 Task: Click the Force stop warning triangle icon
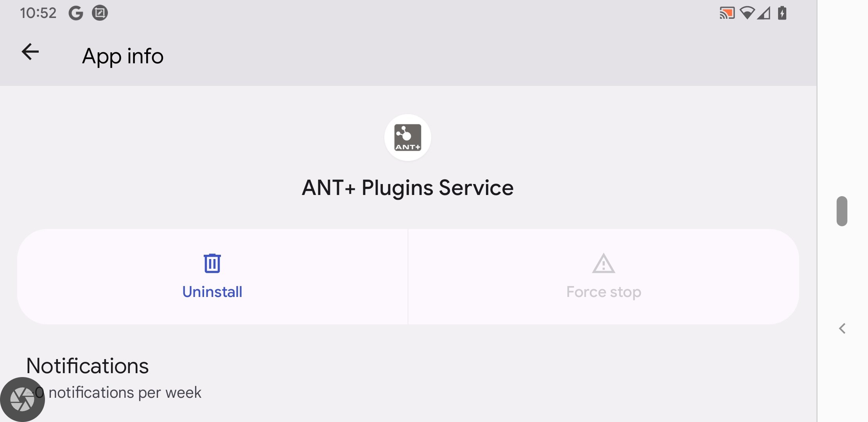tap(603, 263)
